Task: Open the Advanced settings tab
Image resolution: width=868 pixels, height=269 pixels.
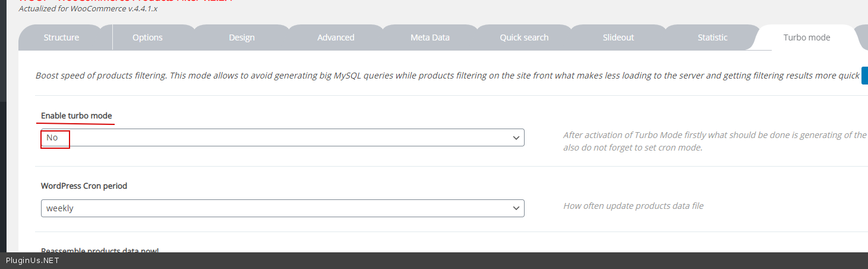Action: (x=336, y=37)
